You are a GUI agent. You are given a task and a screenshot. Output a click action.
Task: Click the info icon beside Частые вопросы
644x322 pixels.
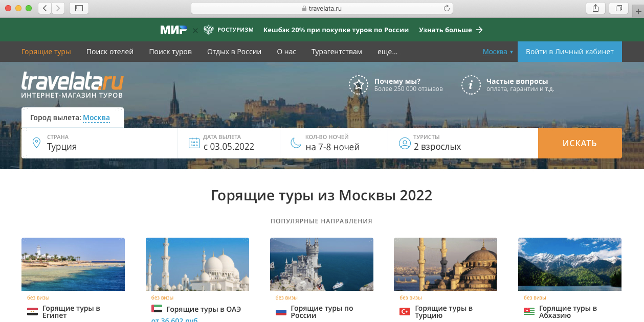(471, 85)
